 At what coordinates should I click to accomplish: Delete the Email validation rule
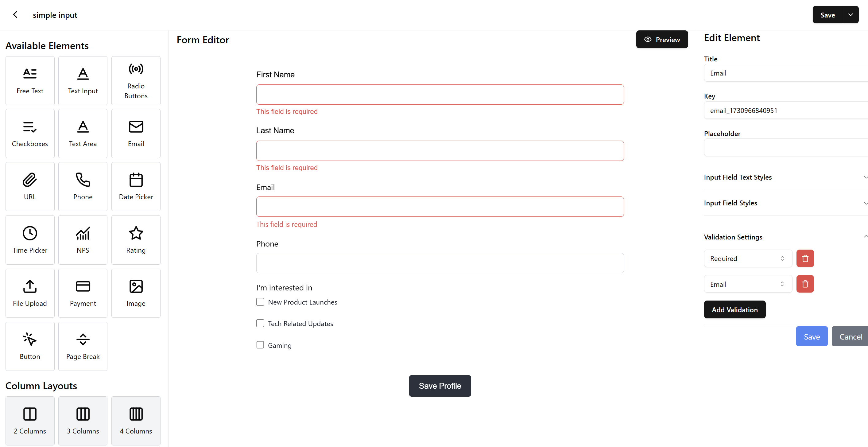805,284
